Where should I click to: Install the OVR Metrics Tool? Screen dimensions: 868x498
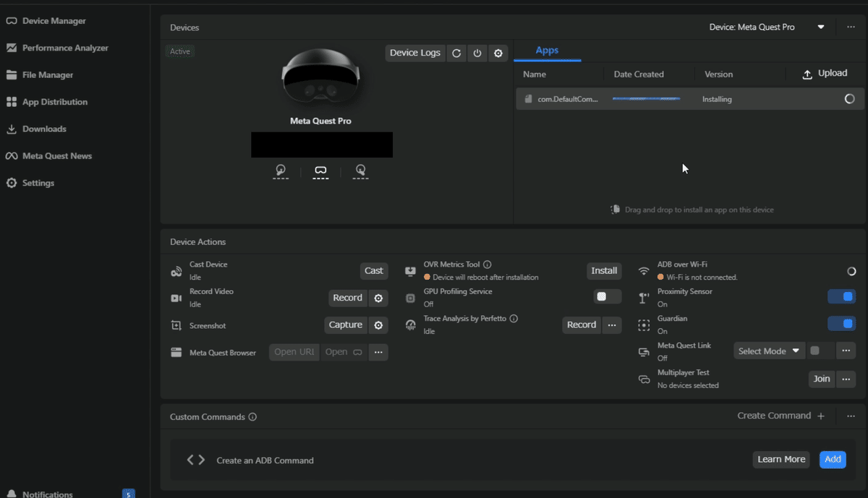pos(604,271)
